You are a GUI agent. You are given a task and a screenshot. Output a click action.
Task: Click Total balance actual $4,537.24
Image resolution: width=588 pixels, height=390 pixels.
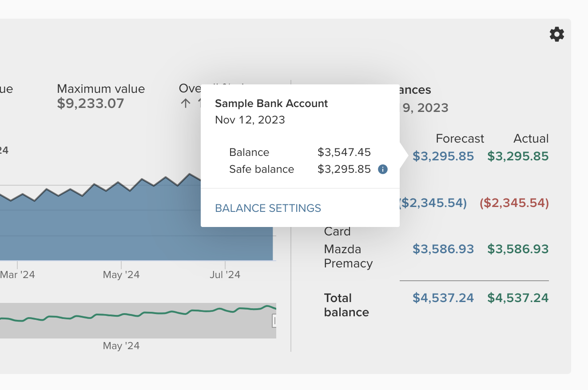pyautogui.click(x=518, y=298)
